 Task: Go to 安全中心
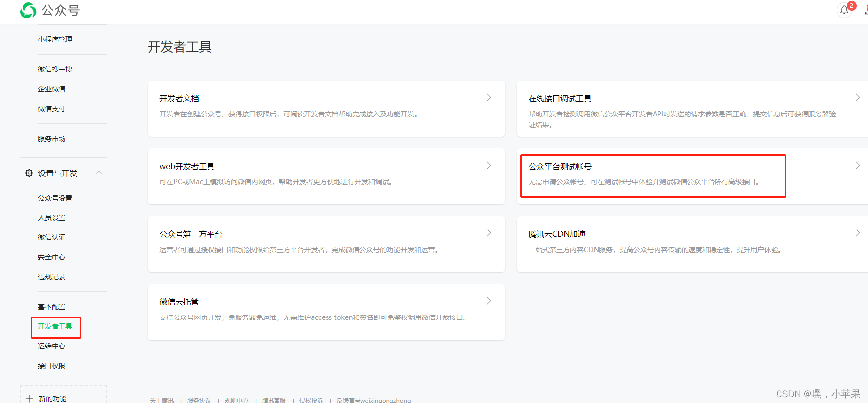pos(52,257)
